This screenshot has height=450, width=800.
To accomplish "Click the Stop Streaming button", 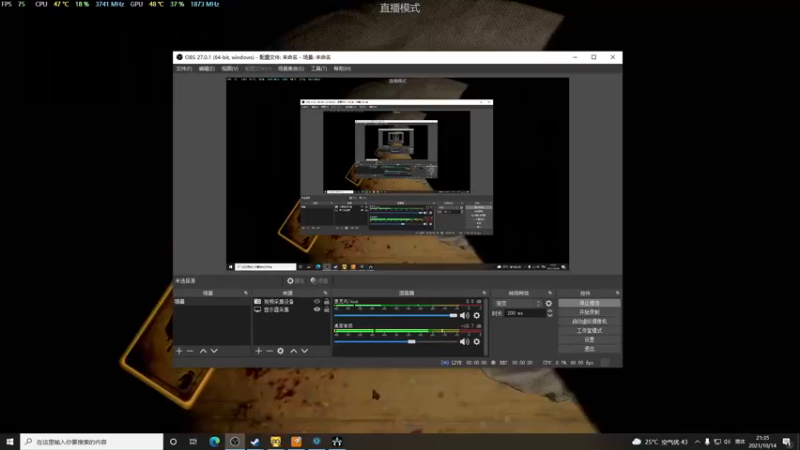I will tap(589, 303).
